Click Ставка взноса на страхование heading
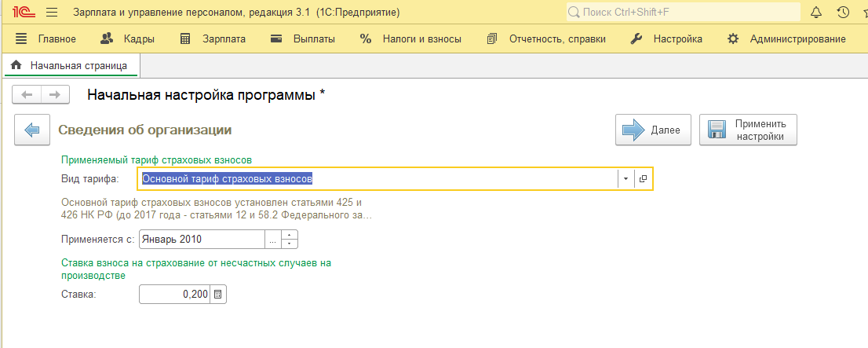The image size is (868, 348). click(196, 269)
